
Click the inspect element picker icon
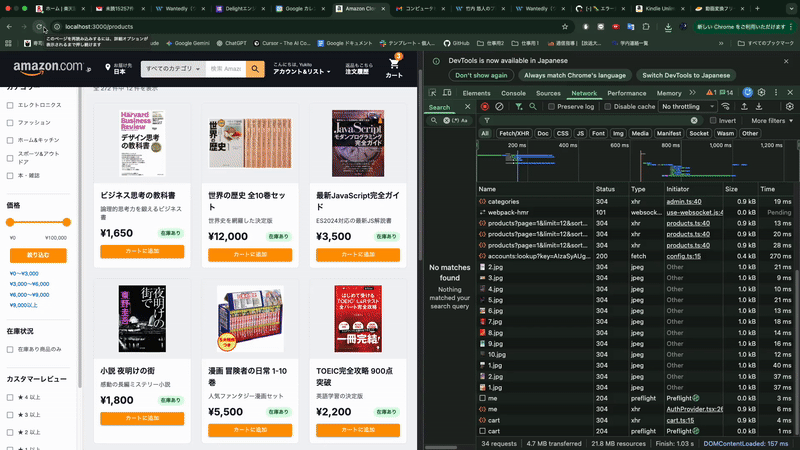tap(433, 93)
